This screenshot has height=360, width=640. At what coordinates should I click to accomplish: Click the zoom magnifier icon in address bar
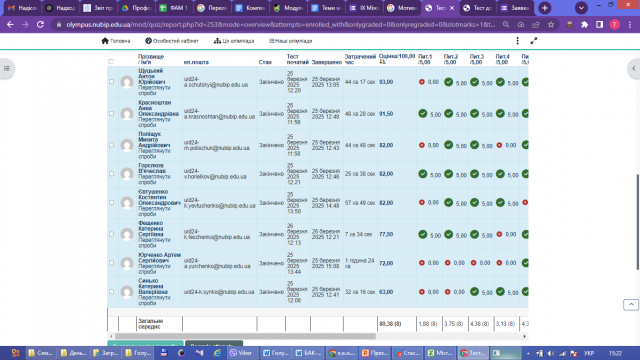click(506, 24)
